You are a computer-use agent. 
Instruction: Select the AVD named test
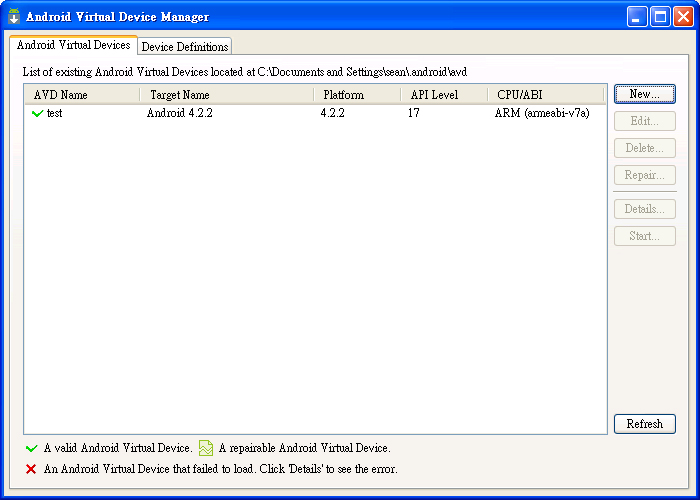click(54, 113)
